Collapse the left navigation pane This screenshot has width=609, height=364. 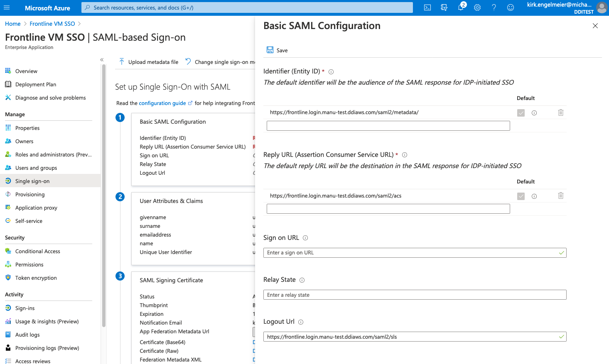click(x=102, y=59)
